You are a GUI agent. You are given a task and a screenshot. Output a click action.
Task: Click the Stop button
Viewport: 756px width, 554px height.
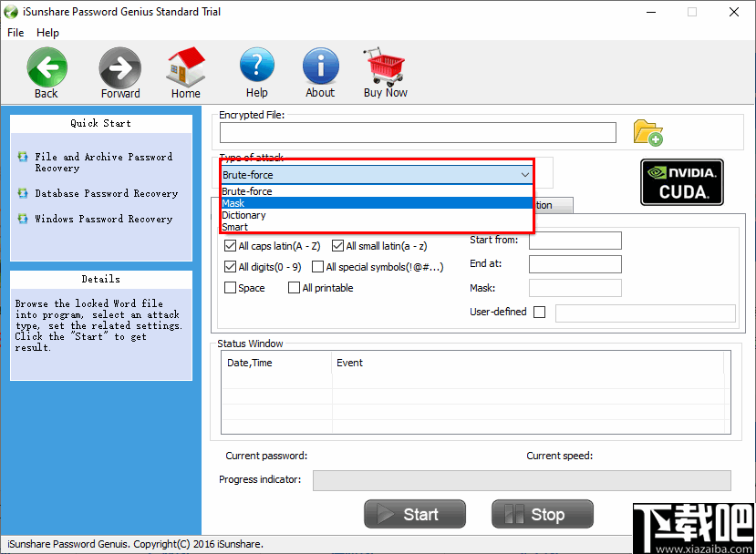543,514
